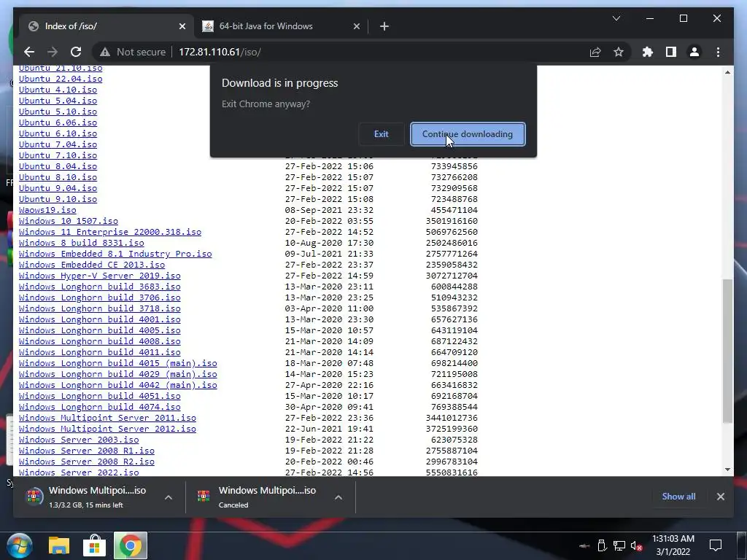Click the Not secure warning icon
Viewport: 747px width, 560px height.
click(105, 52)
